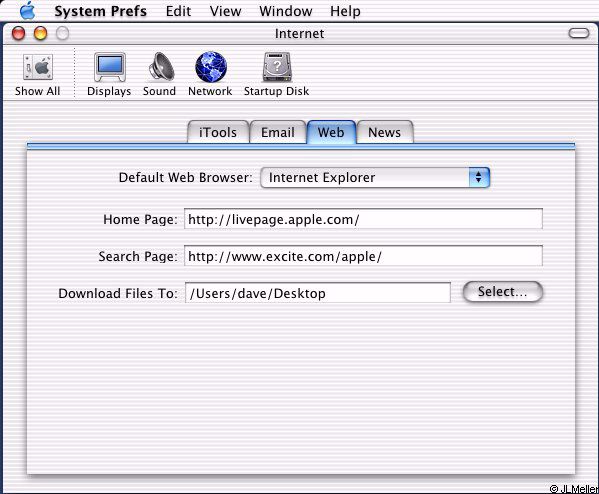This screenshot has width=599, height=494.
Task: Open the Edit menu
Action: tap(178, 11)
